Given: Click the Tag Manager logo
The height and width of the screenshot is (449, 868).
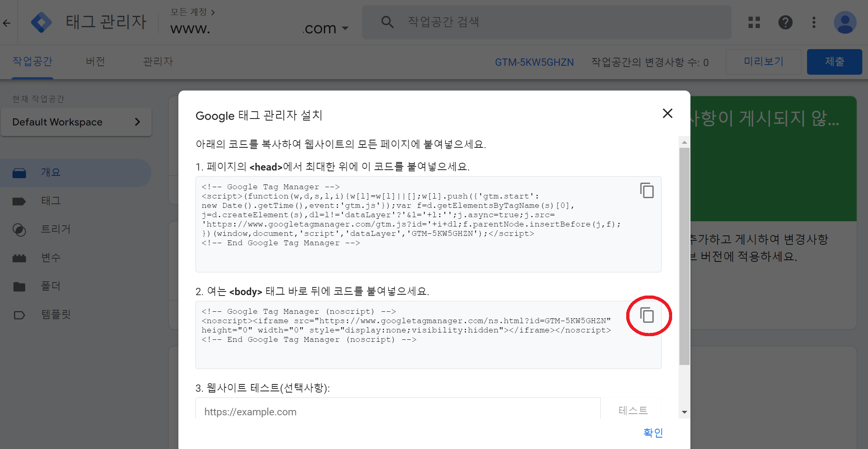Looking at the screenshot, I should pos(41,22).
